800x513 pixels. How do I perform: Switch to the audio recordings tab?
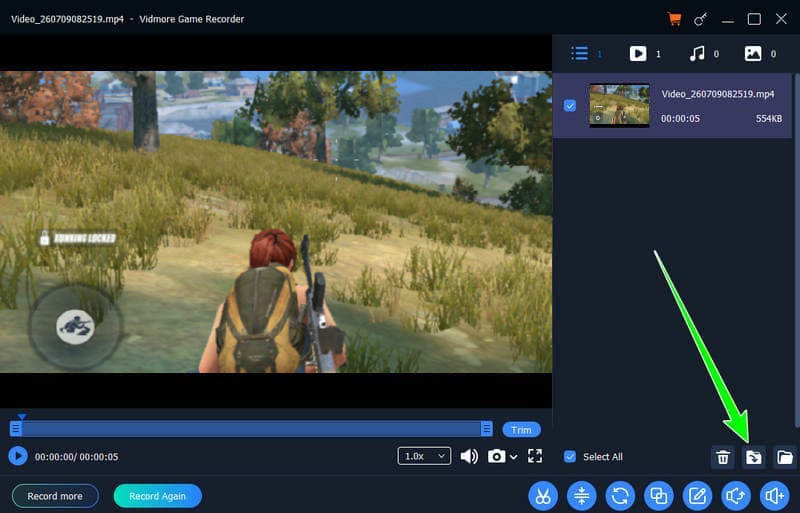(697, 54)
